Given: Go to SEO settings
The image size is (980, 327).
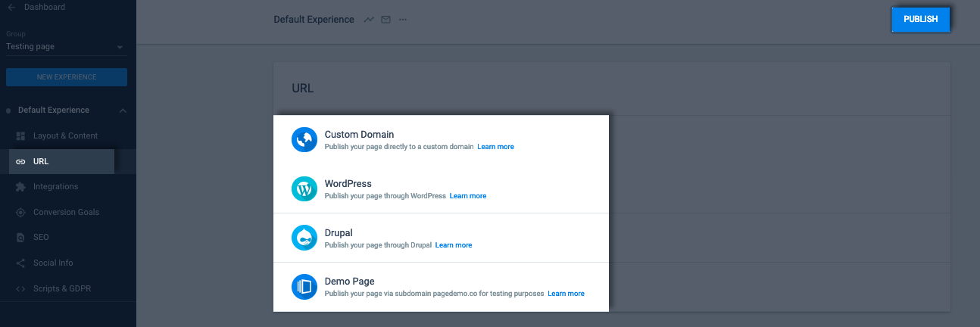Looking at the screenshot, I should [41, 237].
